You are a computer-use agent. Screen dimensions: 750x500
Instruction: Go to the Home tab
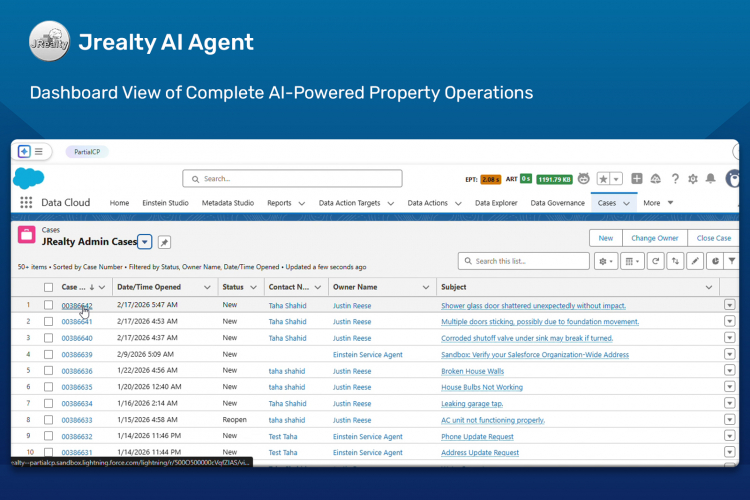pos(119,203)
